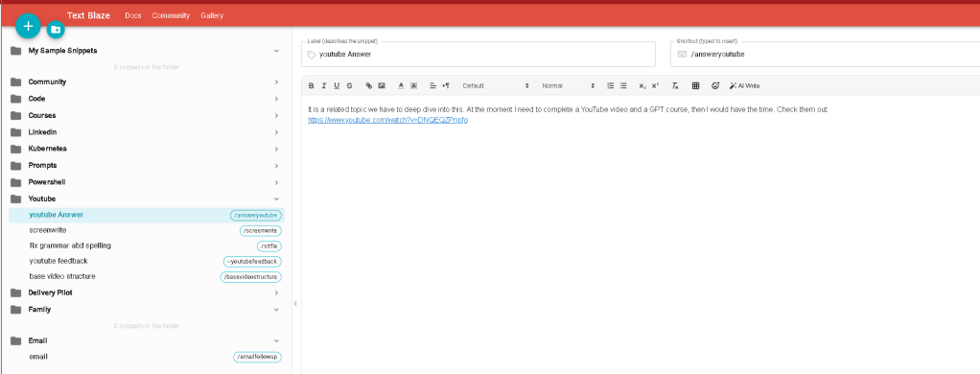
Task: Collapse the My Sample Snippets folder
Action: click(276, 51)
